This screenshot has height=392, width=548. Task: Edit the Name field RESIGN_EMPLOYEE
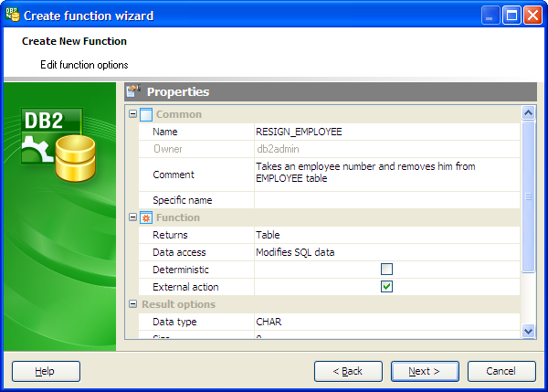(385, 132)
